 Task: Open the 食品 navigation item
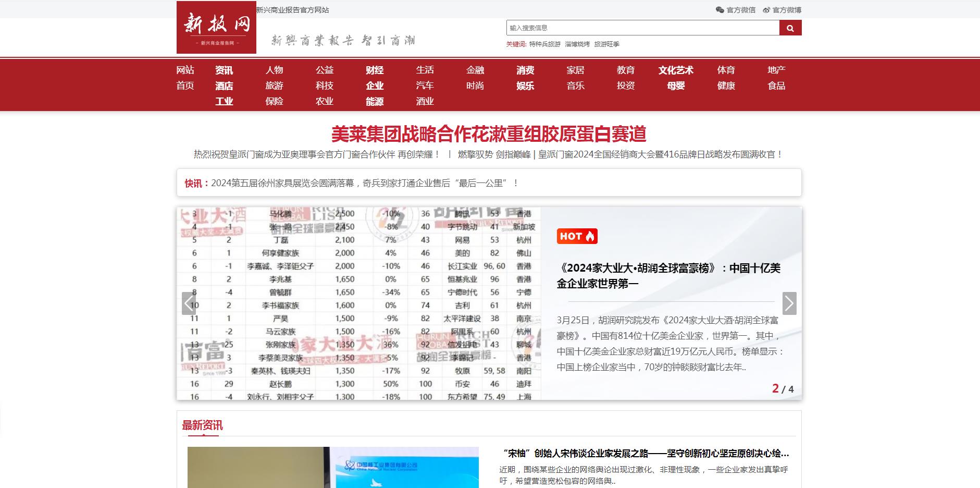tap(776, 86)
